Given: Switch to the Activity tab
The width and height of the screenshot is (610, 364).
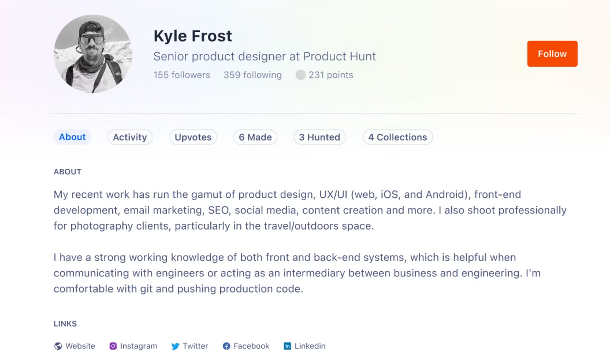Looking at the screenshot, I should [129, 137].
